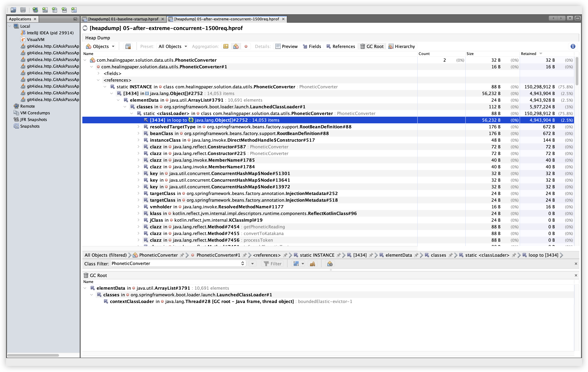The height and width of the screenshot is (372, 588).
Task: Minimize the Applications panel
Action: click(75, 19)
